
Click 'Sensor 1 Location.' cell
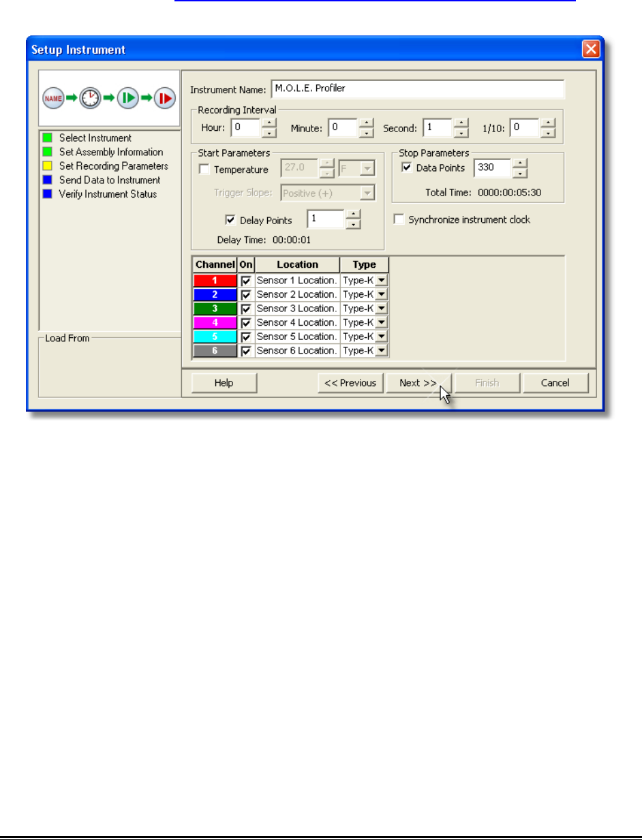point(297,280)
